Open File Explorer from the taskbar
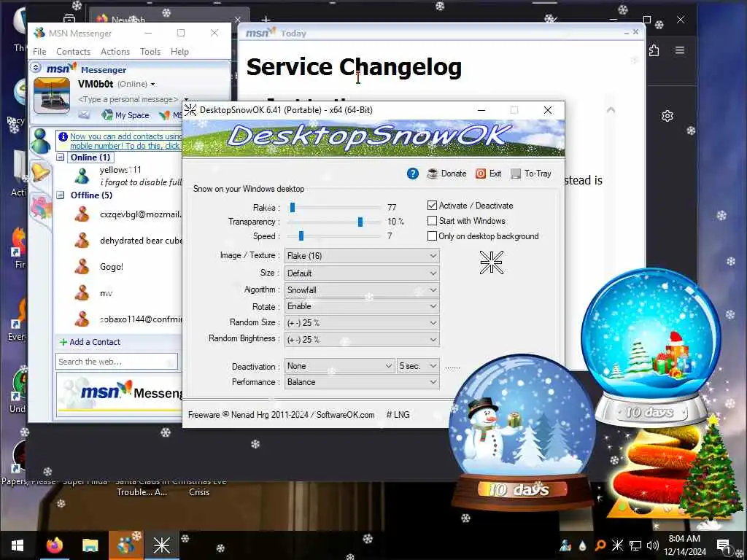Screen dimensions: 747x560 90,545
